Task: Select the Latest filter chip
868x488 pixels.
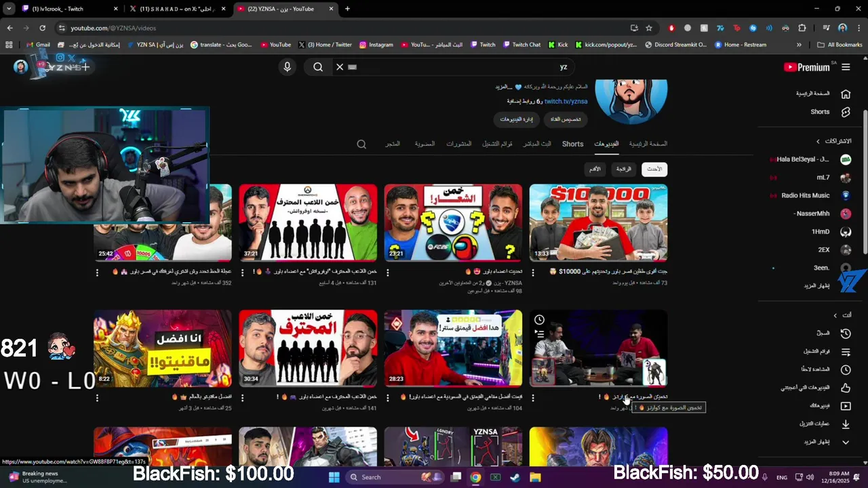Action: pos(654,169)
